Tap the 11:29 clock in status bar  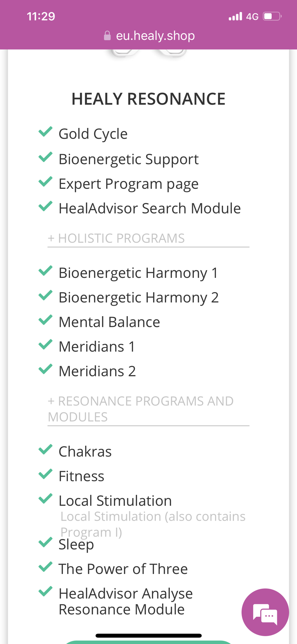pyautogui.click(x=41, y=16)
